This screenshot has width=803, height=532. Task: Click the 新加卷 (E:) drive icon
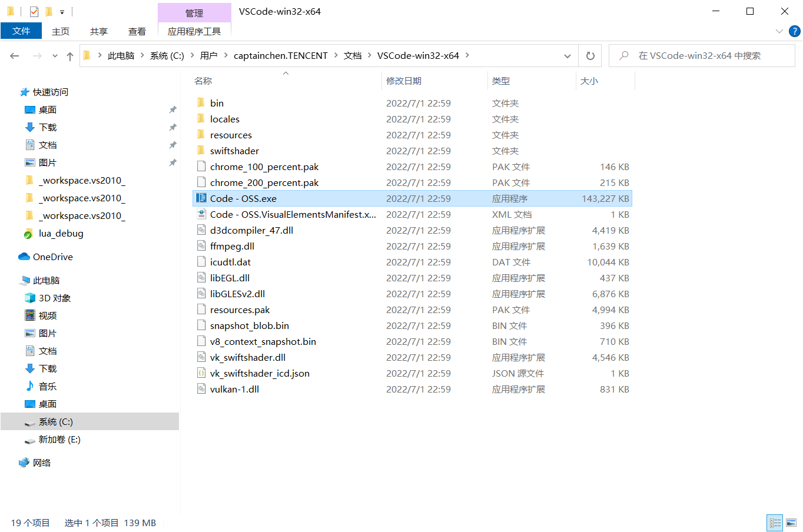pos(30,440)
